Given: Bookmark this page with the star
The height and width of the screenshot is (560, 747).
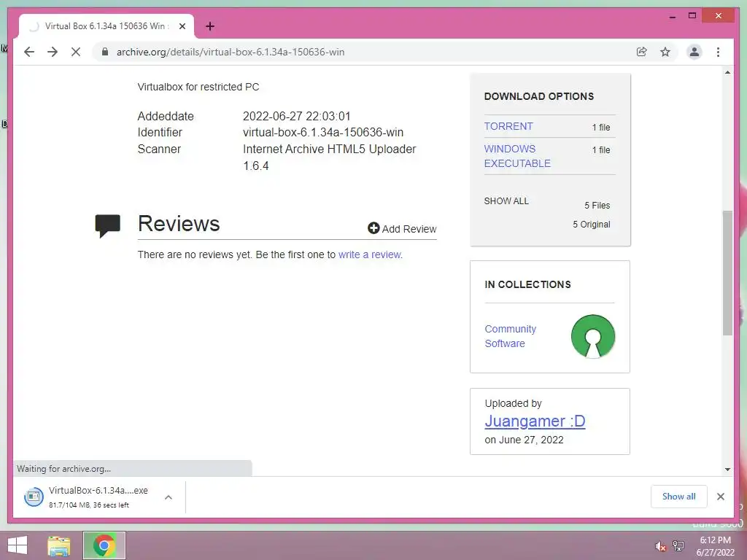Looking at the screenshot, I should 665,52.
